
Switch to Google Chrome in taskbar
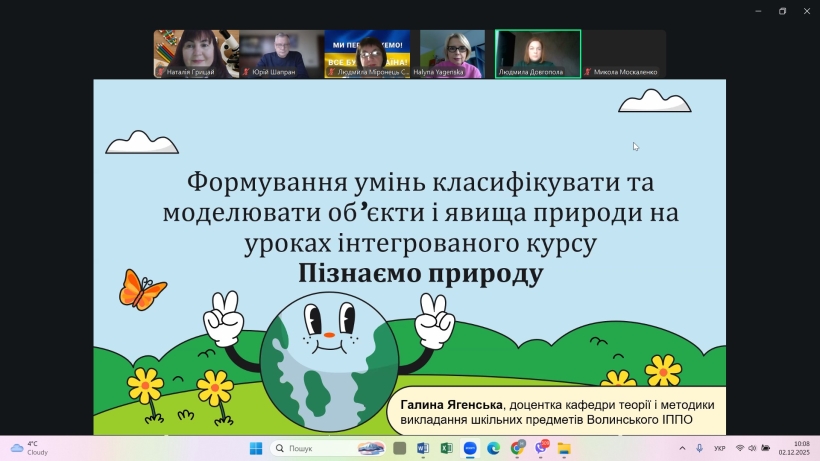coord(517,448)
